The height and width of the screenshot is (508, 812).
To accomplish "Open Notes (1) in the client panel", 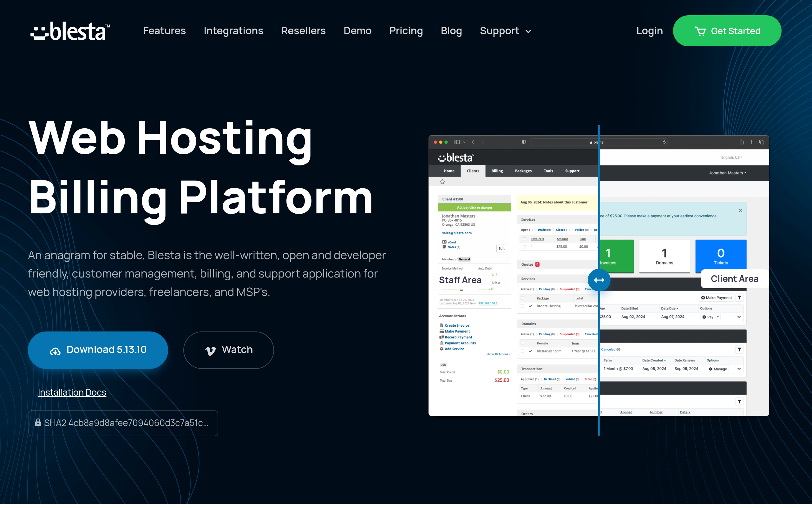I will click(x=451, y=247).
